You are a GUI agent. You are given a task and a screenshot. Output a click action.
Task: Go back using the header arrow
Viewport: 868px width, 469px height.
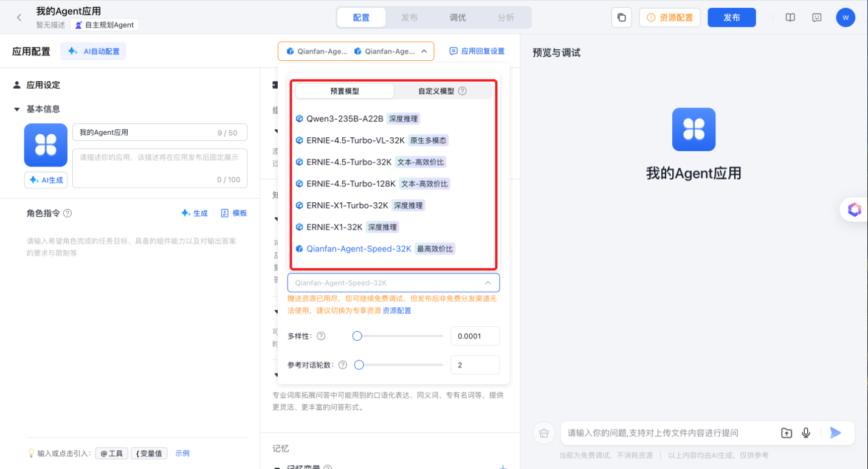(19, 18)
